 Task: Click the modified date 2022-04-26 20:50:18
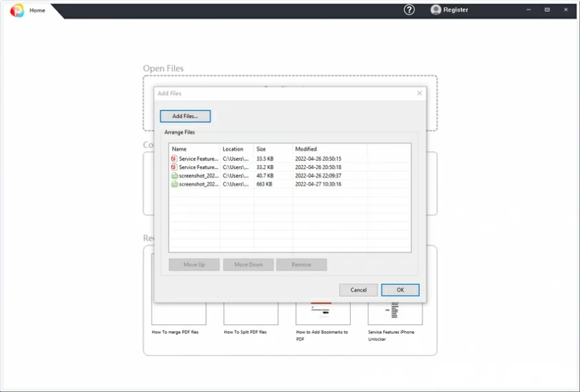click(318, 167)
